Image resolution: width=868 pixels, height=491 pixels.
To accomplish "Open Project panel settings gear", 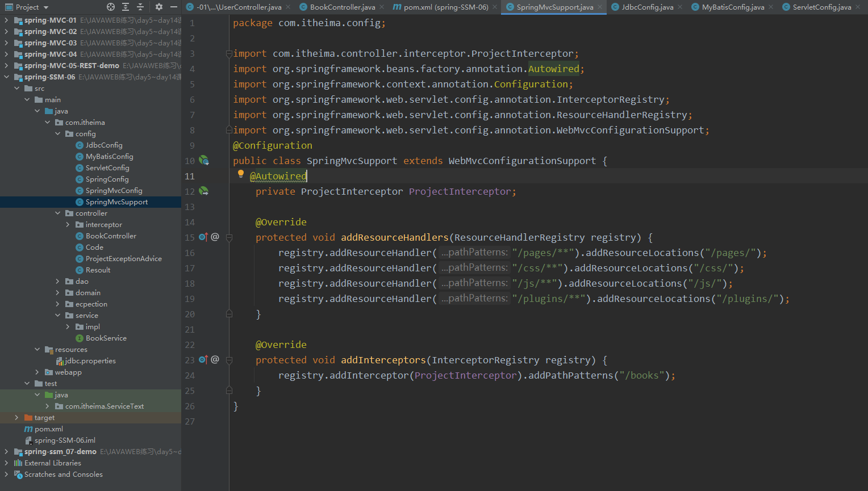I will (x=159, y=7).
